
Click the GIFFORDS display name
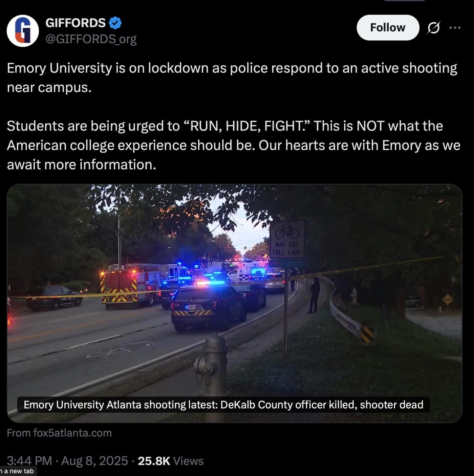76,23
